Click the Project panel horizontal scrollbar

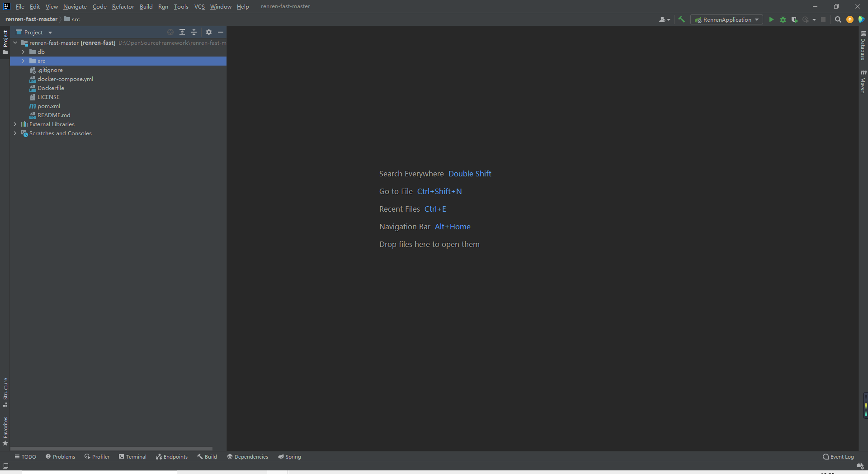click(x=111, y=449)
